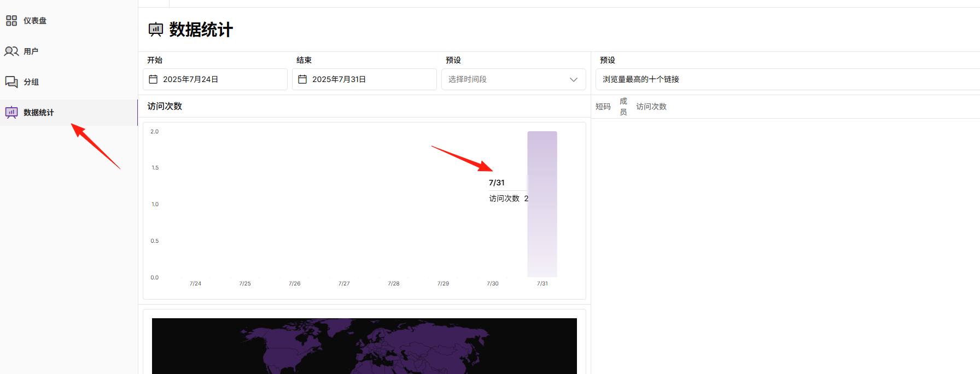Open start date field 2025年7月24日
Screen dimensions: 980x374
pyautogui.click(x=215, y=79)
